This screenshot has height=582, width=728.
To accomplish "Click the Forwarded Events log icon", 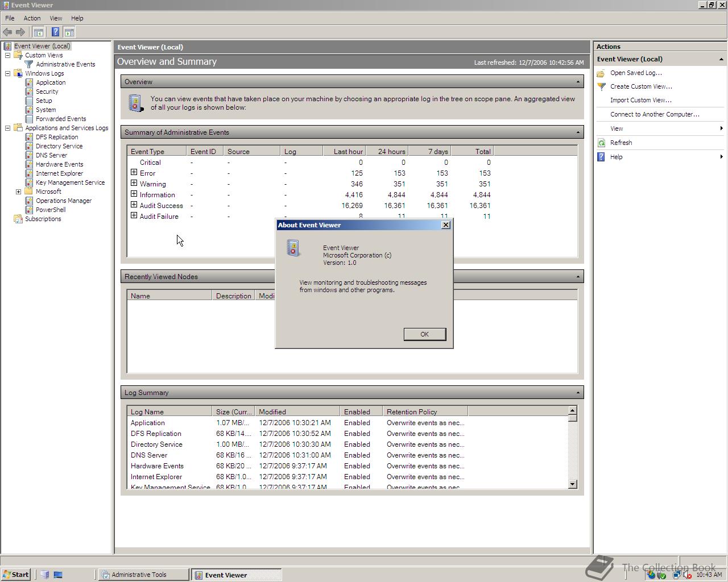I will click(x=29, y=119).
